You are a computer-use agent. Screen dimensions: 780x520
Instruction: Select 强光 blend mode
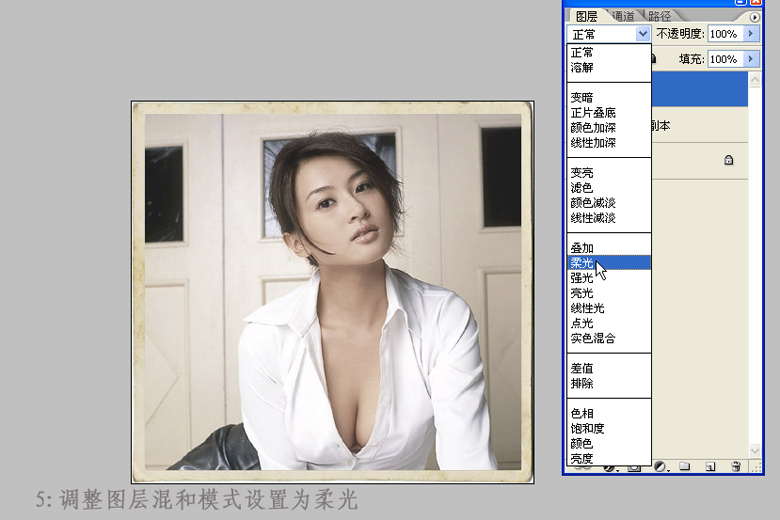click(x=609, y=278)
